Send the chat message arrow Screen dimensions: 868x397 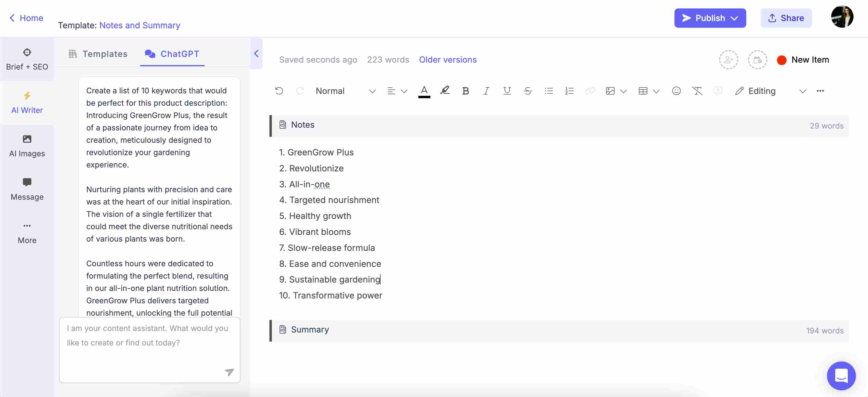click(x=229, y=372)
